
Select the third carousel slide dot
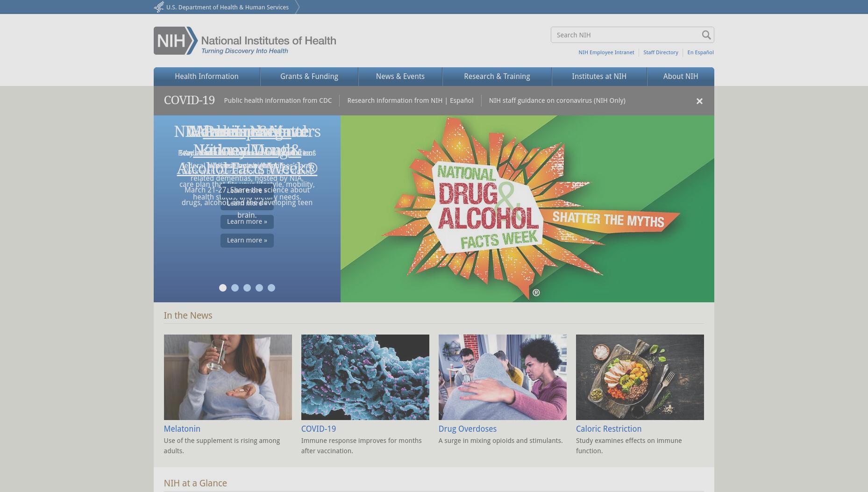[247, 288]
